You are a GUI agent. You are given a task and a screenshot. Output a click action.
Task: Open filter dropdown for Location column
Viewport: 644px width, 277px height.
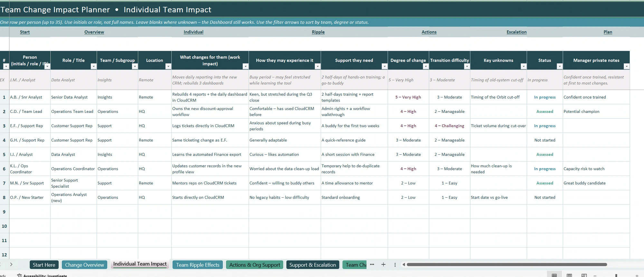coord(168,66)
